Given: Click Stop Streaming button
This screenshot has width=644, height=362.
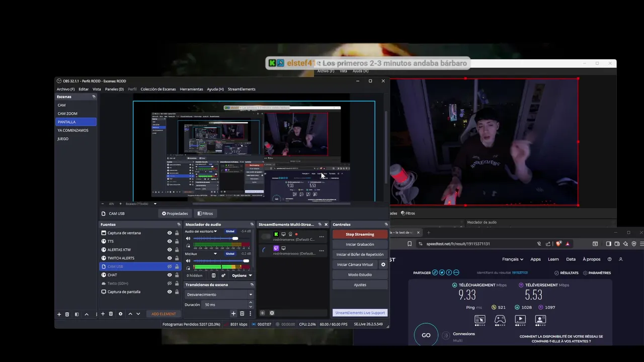Looking at the screenshot, I should (360, 234).
